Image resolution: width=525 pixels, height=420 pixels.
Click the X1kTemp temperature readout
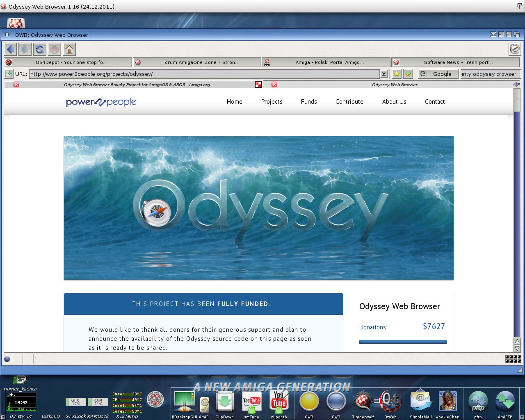tap(127, 403)
